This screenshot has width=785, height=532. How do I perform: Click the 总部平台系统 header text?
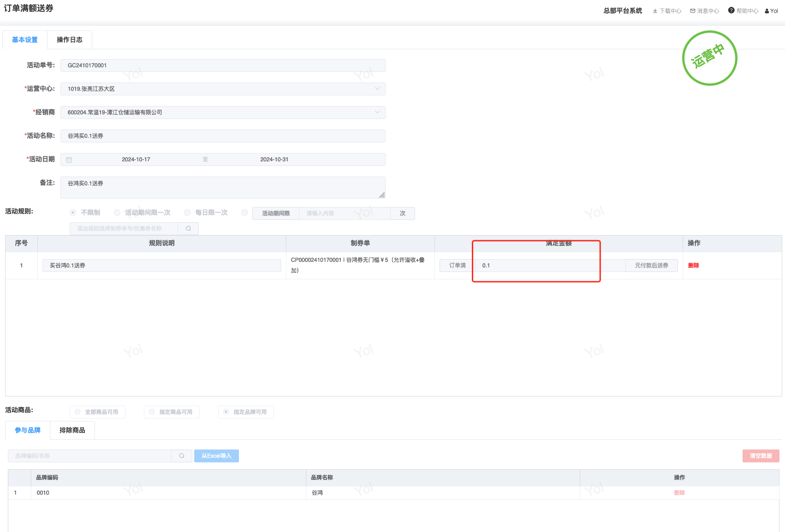pos(623,11)
